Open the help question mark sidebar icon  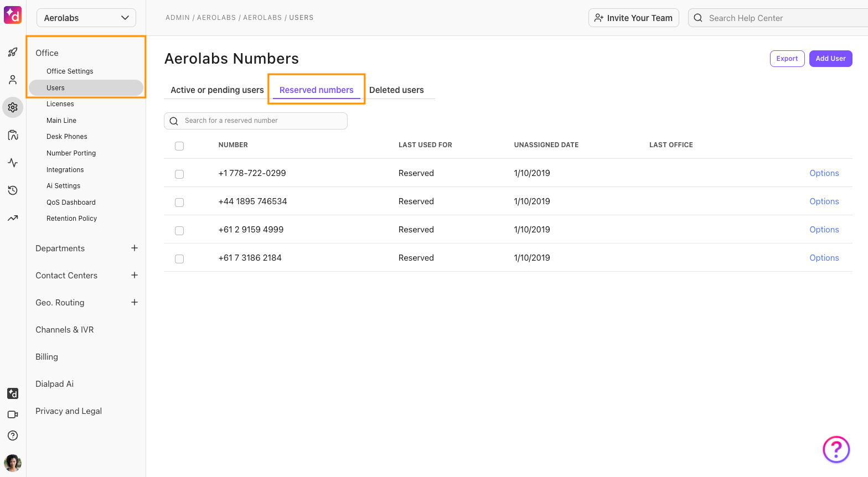(13, 435)
